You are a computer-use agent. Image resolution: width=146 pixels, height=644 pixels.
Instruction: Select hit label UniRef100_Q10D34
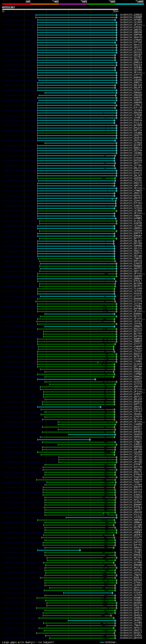coord(131,364)
